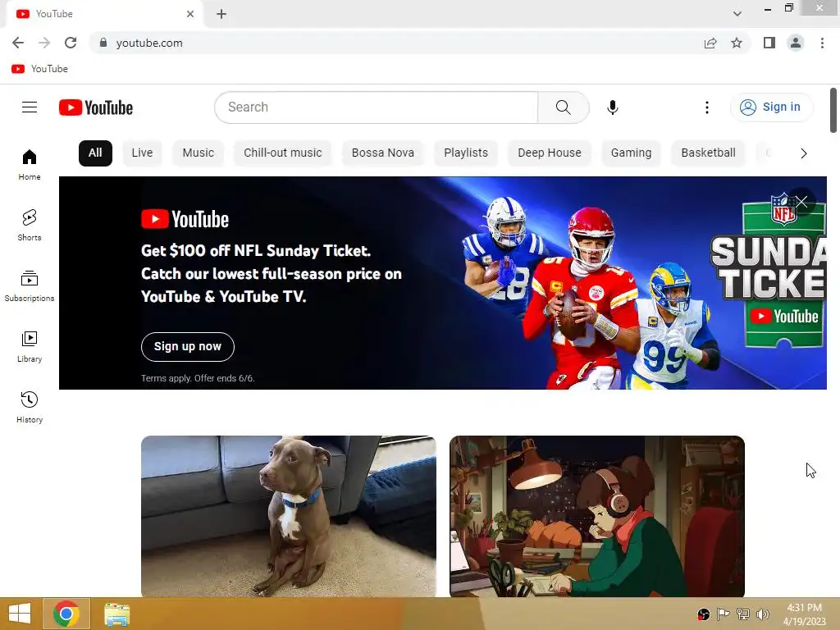Share this page icon in address bar

coord(710,43)
